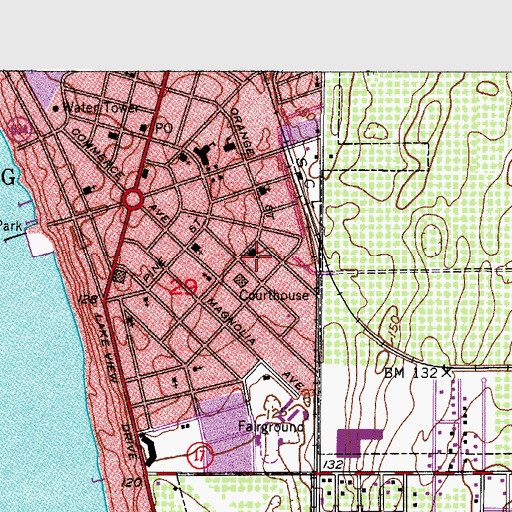Click the 132 elevation label at the bottom
The image size is (512, 512).
(333, 464)
